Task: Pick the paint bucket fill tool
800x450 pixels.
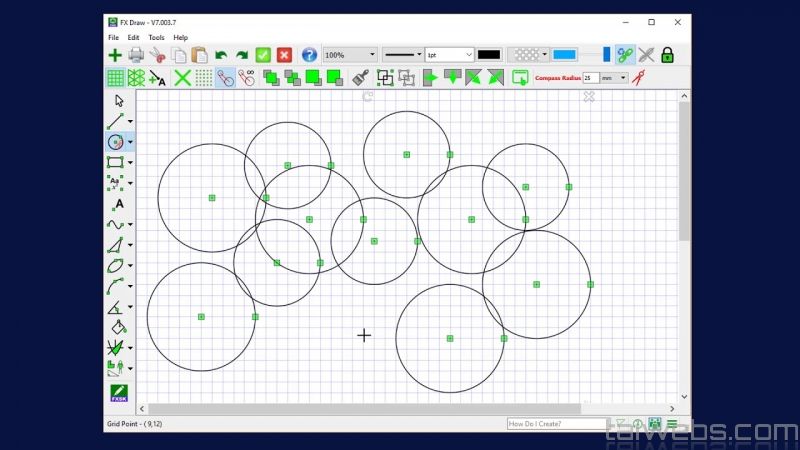Action: [116, 327]
